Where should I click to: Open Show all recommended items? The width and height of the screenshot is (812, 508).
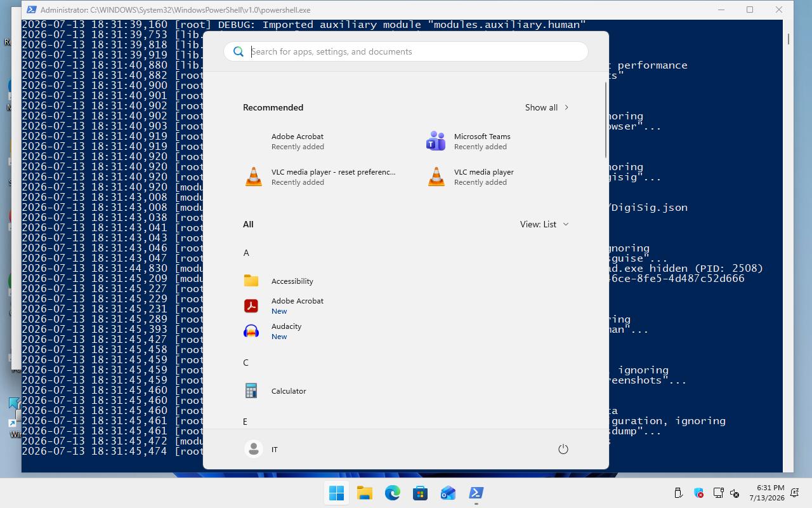(x=547, y=107)
